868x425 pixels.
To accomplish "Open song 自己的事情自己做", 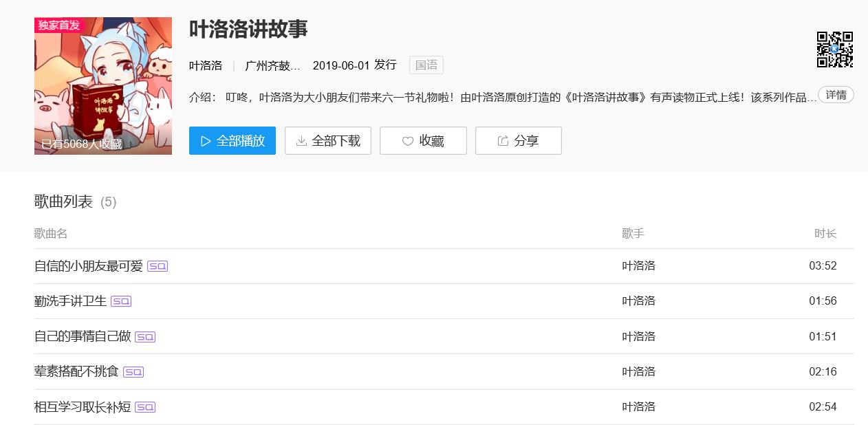I will pos(83,337).
